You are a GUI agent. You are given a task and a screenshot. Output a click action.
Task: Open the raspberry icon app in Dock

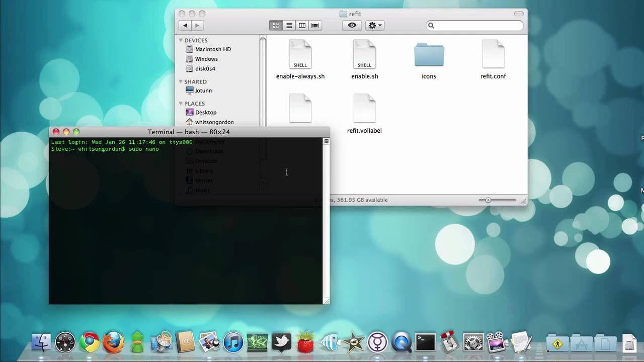[x=305, y=342]
